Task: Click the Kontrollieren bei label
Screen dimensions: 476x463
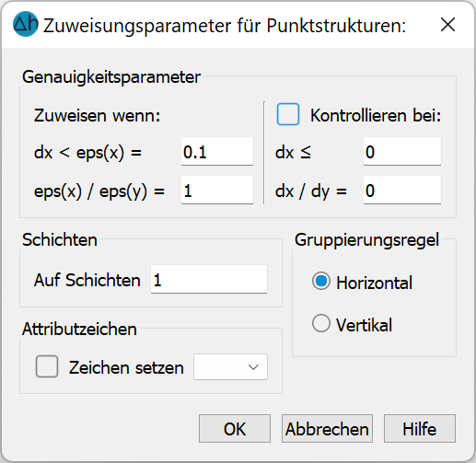Action: 376,116
